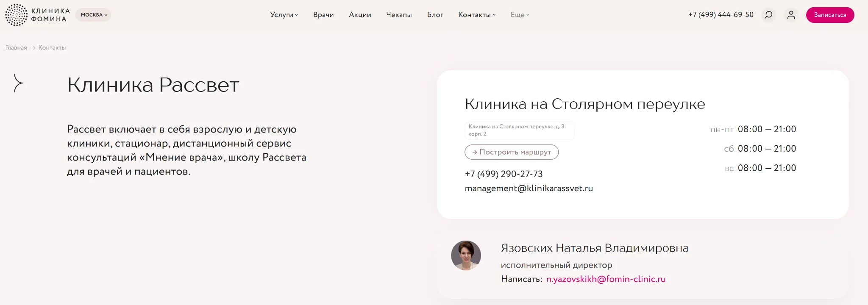Click the Клиника на Столярном переулке heading
Screen dimensions: 868x305
pyautogui.click(x=585, y=104)
